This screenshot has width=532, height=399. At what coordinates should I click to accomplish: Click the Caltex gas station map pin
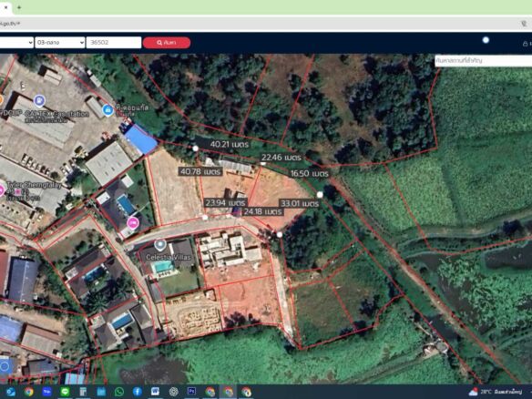tap(39, 100)
